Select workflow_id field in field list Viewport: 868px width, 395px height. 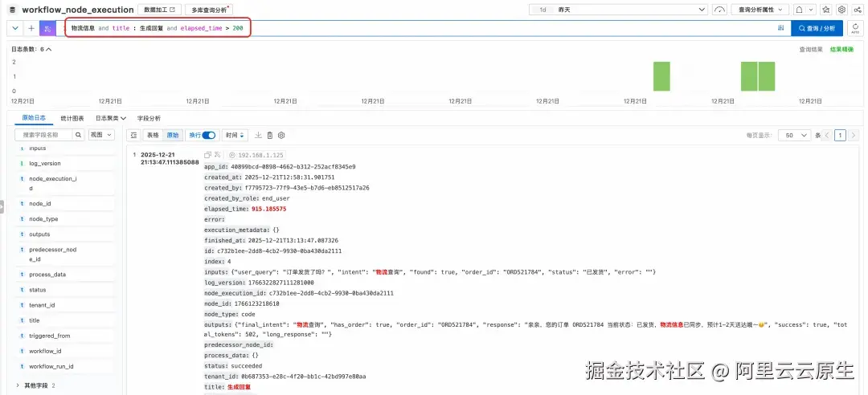pos(45,352)
